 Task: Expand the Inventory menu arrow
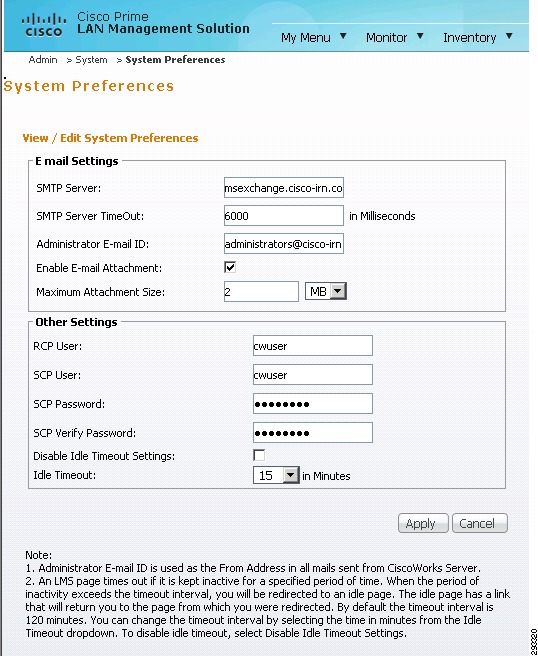(x=509, y=36)
